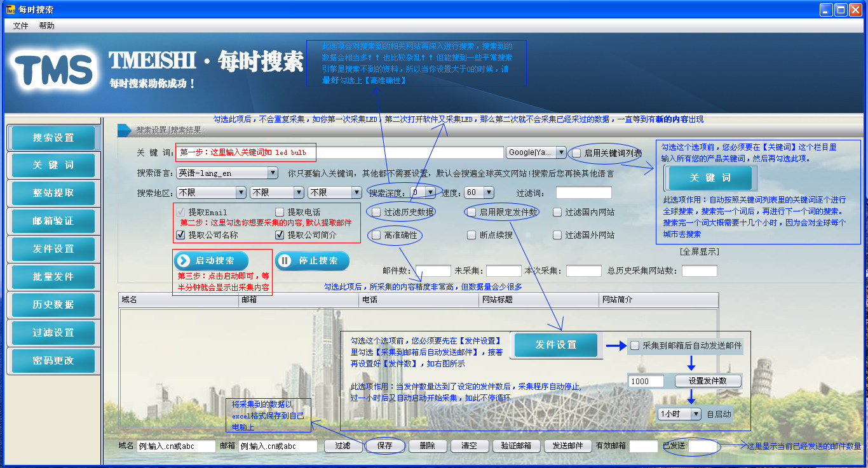Click the 验证邮箱 button
868x468 pixels.
pos(515,446)
